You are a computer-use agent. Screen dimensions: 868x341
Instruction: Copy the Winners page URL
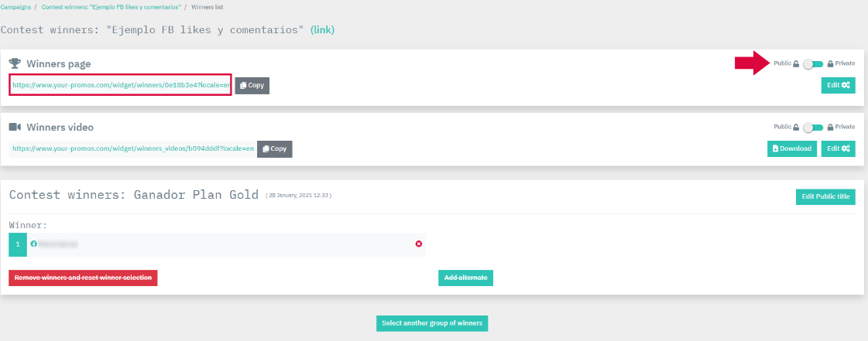[252, 85]
